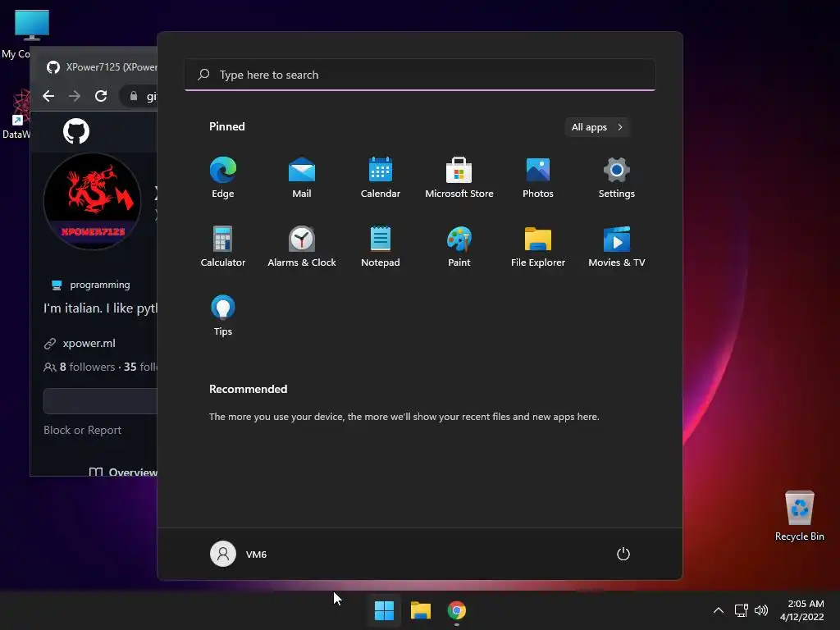Open the clock showing 2:05 AM
Image resolution: width=840 pixels, height=630 pixels.
[802, 610]
